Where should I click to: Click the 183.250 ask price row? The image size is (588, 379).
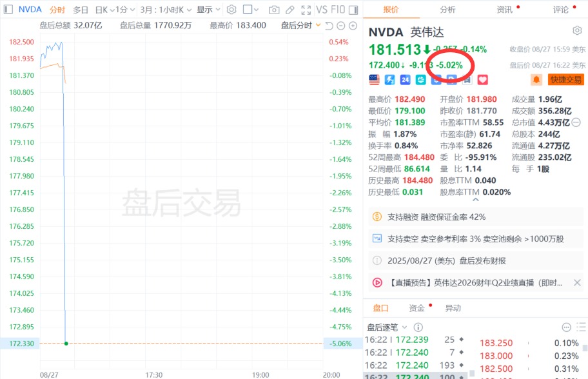(529, 343)
